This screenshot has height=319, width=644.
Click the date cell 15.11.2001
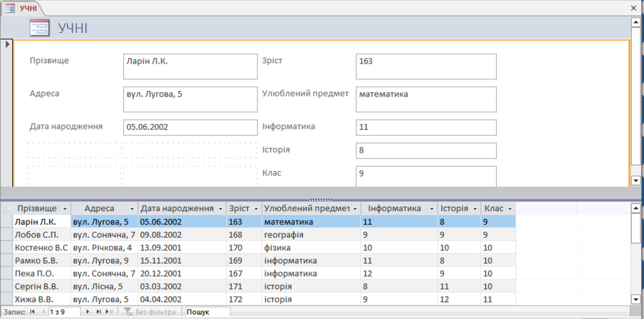tap(182, 261)
